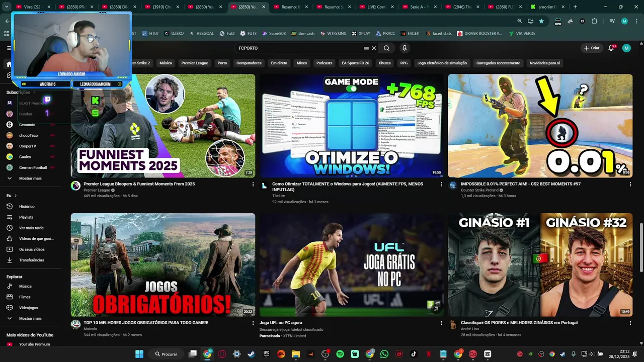Expand subscriptions with Mostrar mais under German Football
Viewport: 644px width, 362px height.
pos(30,178)
